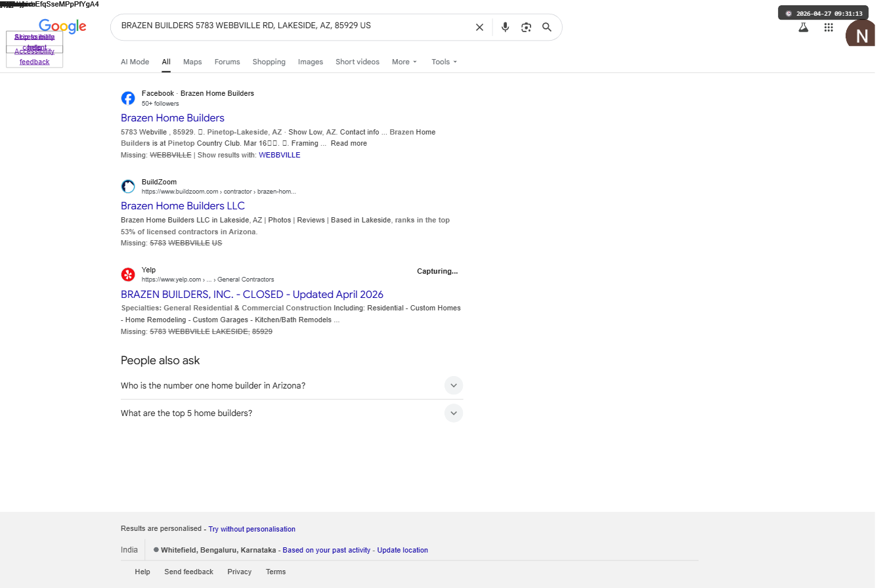Open search by image camera icon
The image size is (885, 588).
[526, 27]
